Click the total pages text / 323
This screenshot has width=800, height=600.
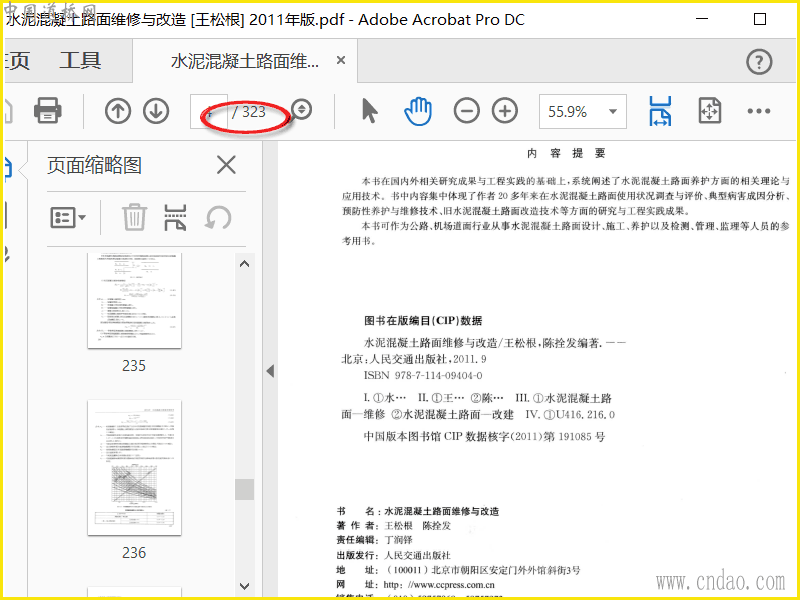tap(249, 112)
